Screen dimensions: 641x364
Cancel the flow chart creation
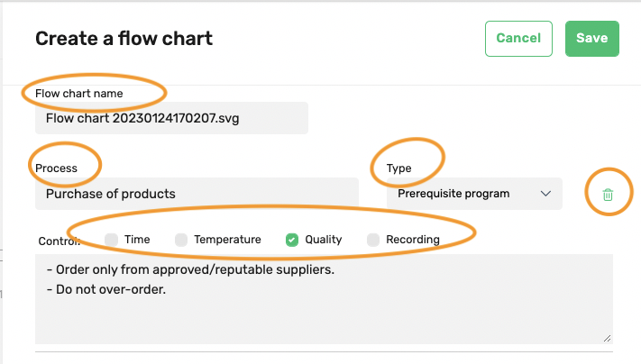point(518,39)
